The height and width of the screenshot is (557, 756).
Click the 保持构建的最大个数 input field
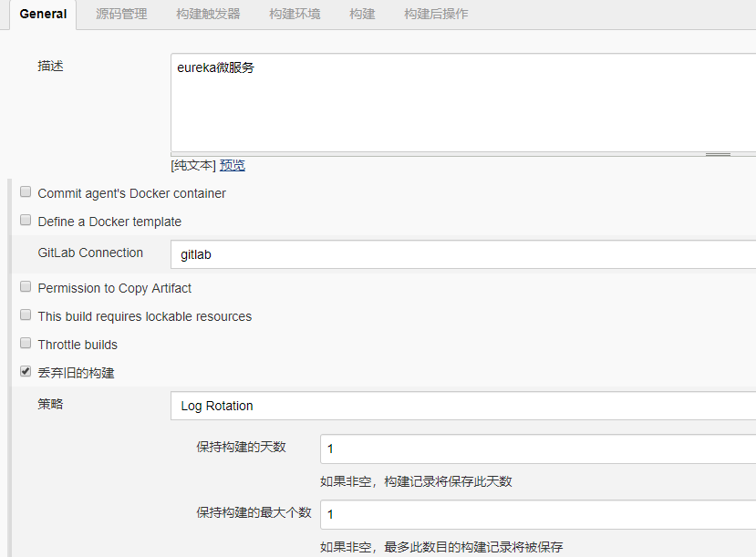538,514
